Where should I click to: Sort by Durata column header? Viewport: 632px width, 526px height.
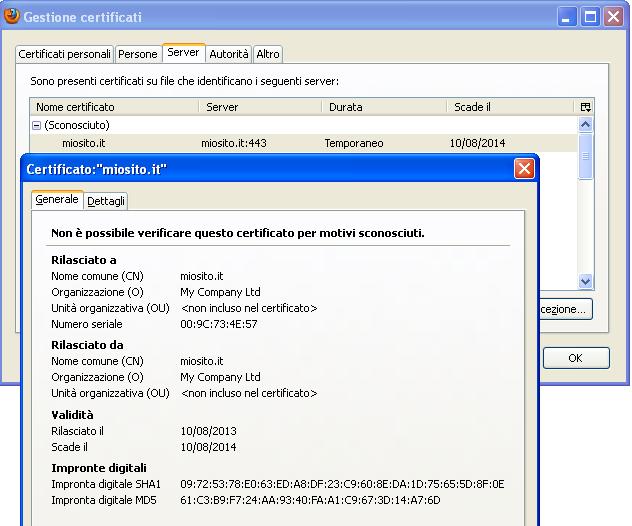point(384,107)
